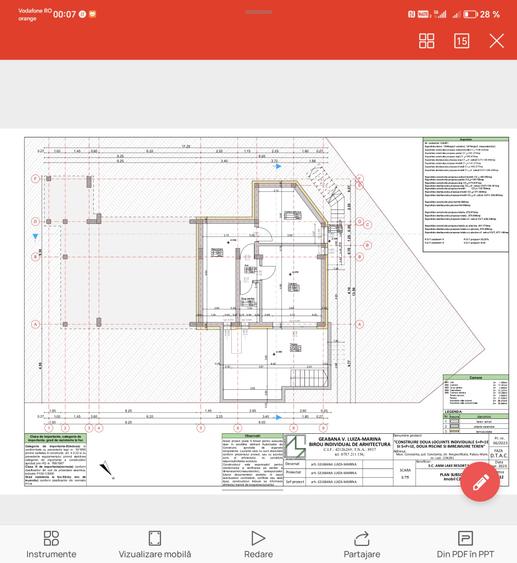Image resolution: width=517 pixels, height=563 pixels.
Task: Tap the battery 28% indicator
Action: pos(482,14)
